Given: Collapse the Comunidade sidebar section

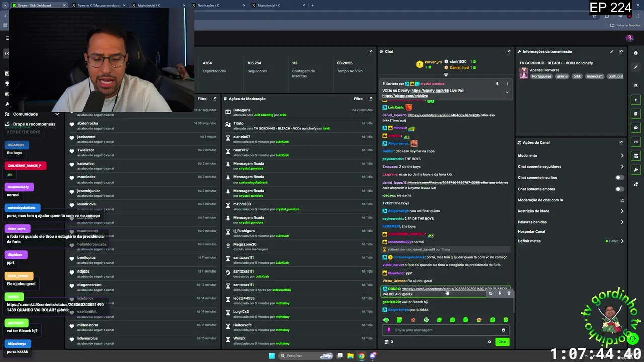Looking at the screenshot, I should [57, 114].
